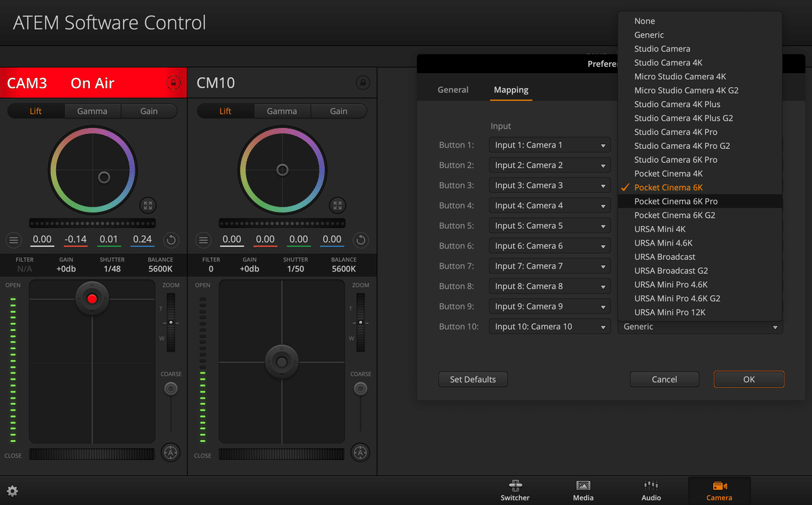Switch to Switcher page
The image size is (812, 505).
click(x=516, y=491)
